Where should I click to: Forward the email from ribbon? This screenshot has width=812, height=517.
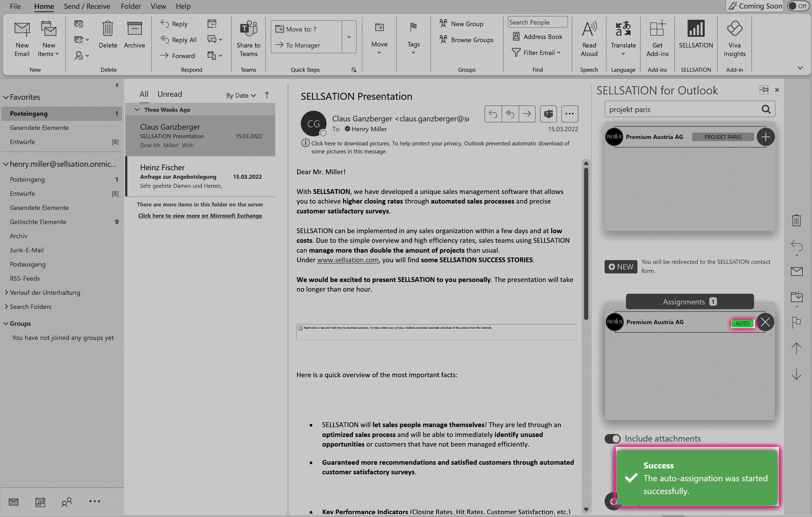pos(178,55)
